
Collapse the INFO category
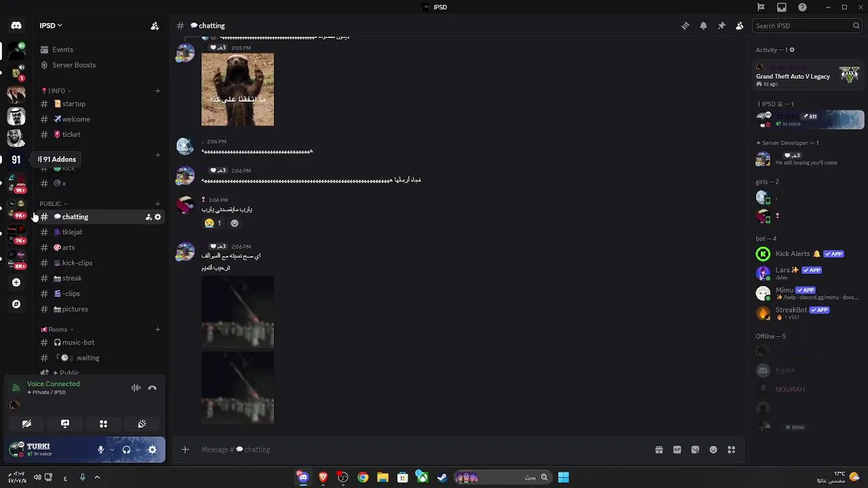coord(56,91)
